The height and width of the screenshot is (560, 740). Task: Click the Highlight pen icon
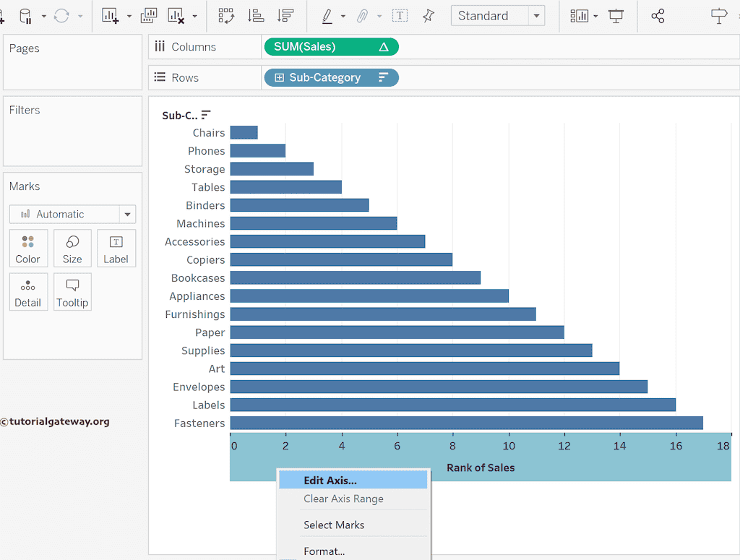pos(327,16)
